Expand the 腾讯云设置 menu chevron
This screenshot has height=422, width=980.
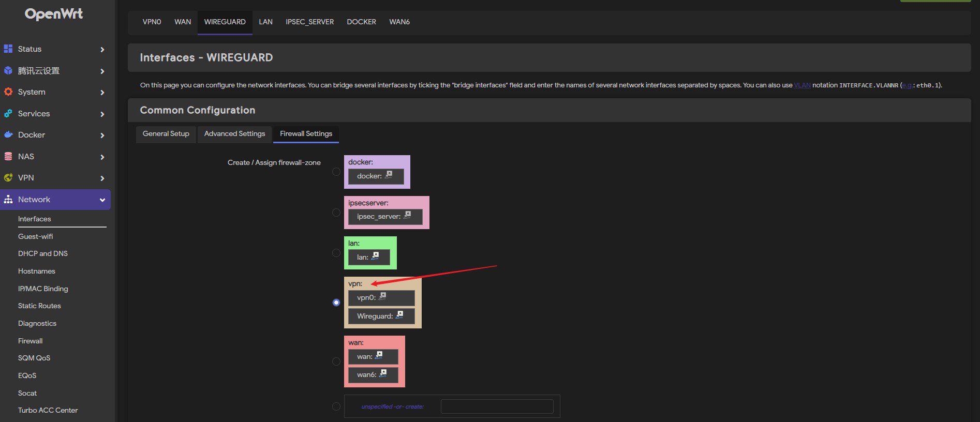(102, 71)
